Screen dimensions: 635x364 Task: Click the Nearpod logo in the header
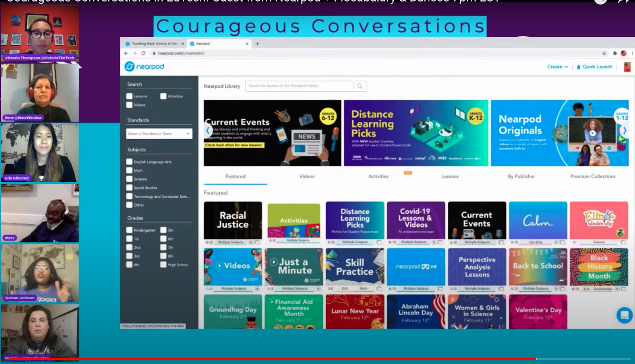click(x=144, y=66)
